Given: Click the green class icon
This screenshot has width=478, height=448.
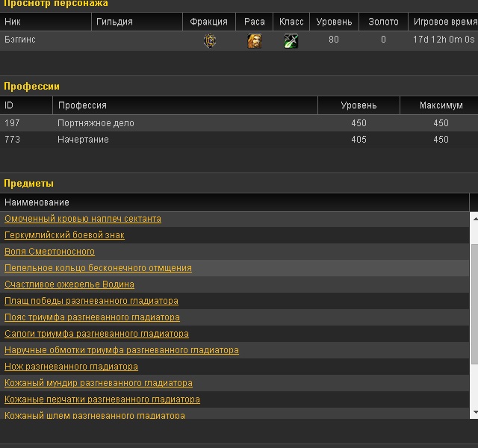Looking at the screenshot, I should (x=291, y=41).
